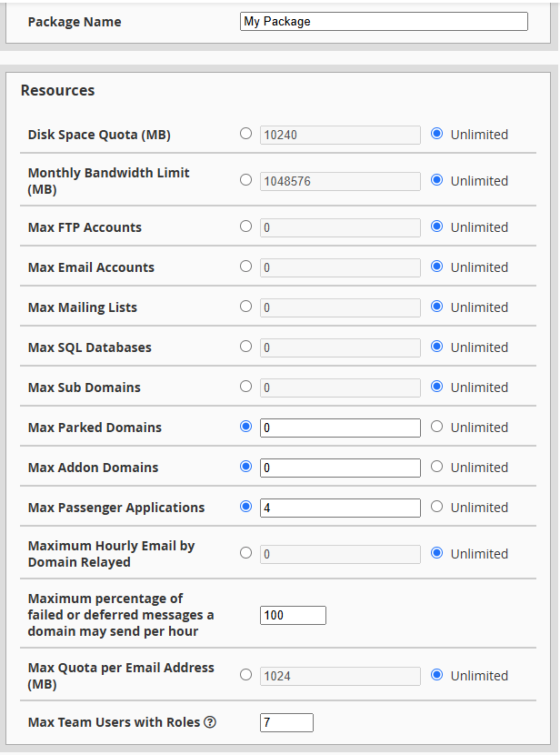
Task: Choose Unlimited for Max Passenger Applications
Action: [x=437, y=507]
